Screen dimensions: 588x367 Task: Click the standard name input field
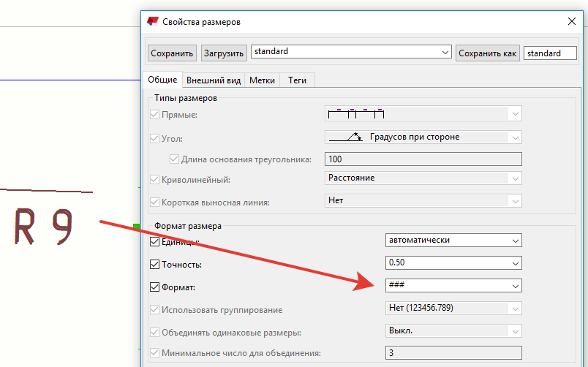(x=550, y=53)
